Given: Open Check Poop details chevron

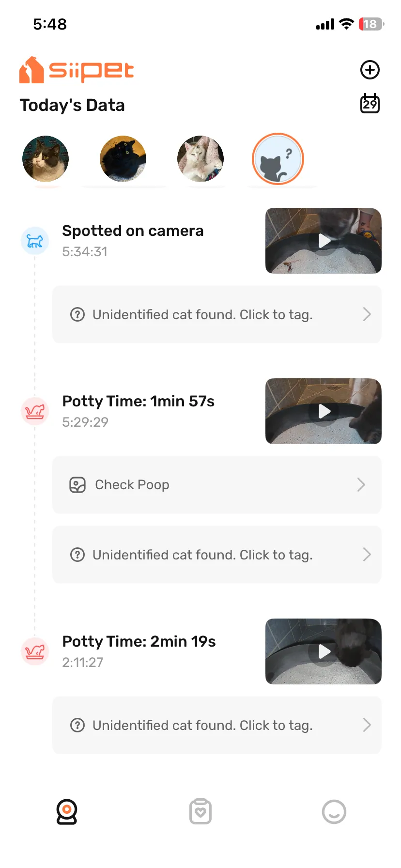Looking at the screenshot, I should point(361,485).
